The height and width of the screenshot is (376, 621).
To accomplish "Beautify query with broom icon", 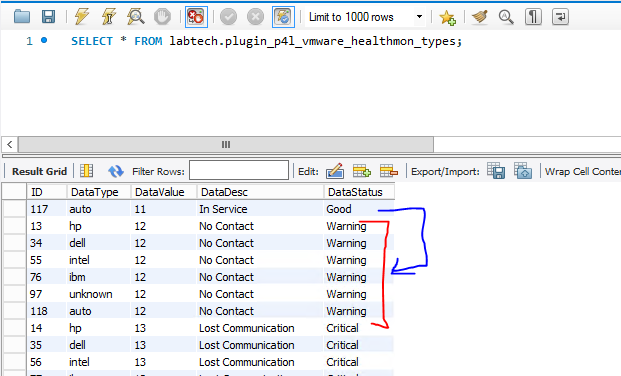I will [480, 17].
